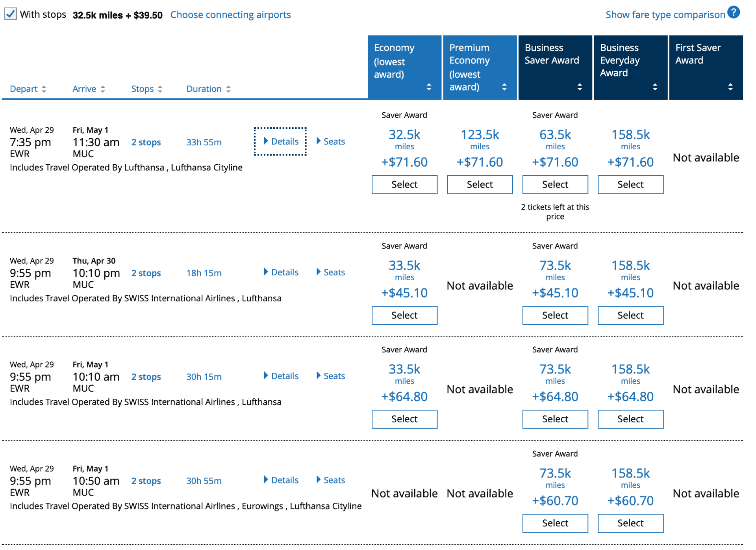The width and height of the screenshot is (756, 550).
Task: Open Show fare type comparison link
Action: pyautogui.click(x=665, y=15)
